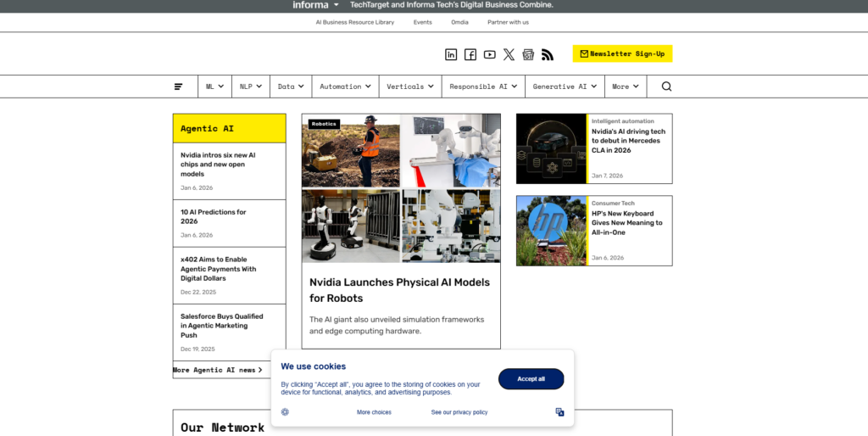868x436 pixels.
Task: Click the Newsletter Sign-Up button
Action: [x=622, y=53]
